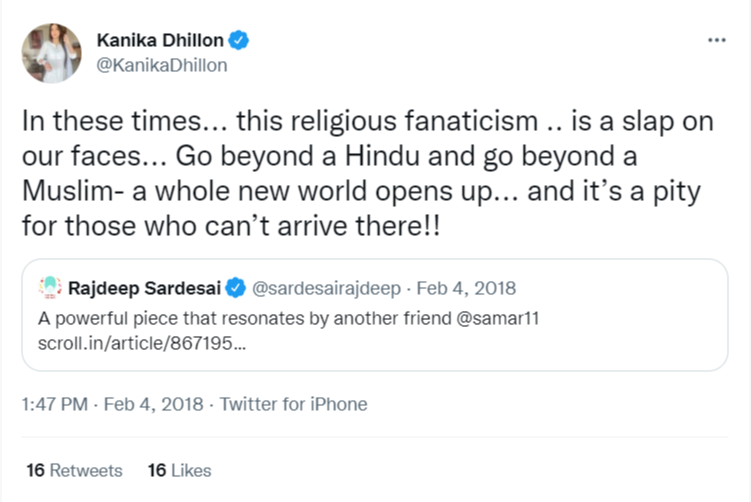Click the 1:47 PM time below the tweet
This screenshot has height=502, width=751.
tap(51, 405)
